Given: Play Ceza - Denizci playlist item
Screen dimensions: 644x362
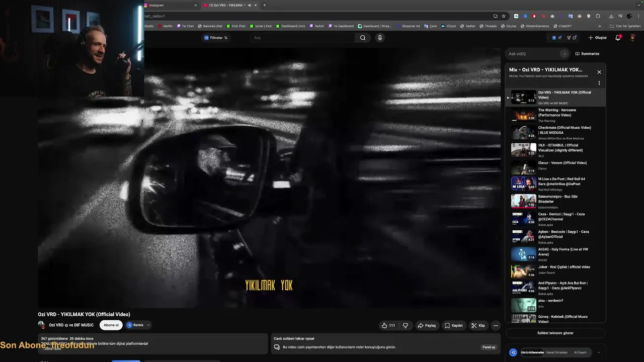Looking at the screenshot, I should pos(555,219).
